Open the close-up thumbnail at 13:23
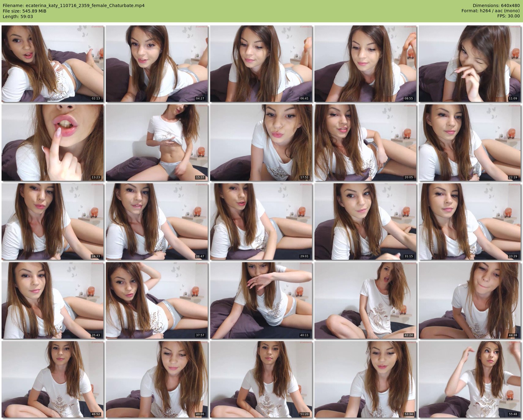 pos(53,143)
